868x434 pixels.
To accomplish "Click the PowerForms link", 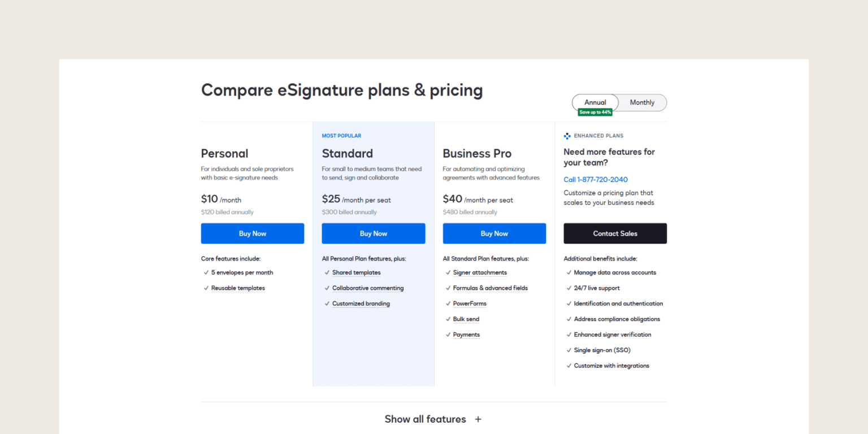I will [470, 303].
